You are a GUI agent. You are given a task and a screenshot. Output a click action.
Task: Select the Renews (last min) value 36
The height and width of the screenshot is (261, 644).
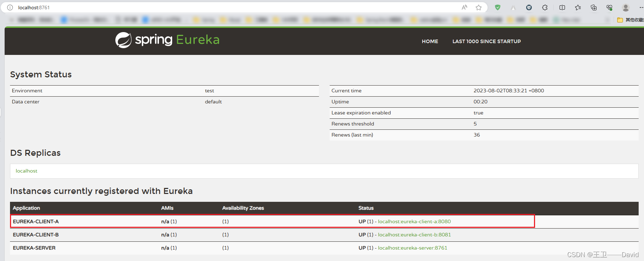coord(477,135)
